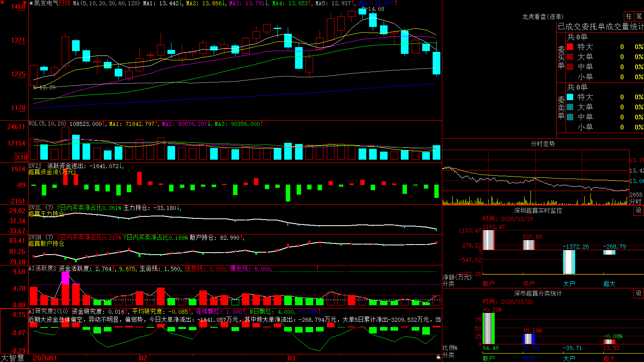Click the 2026/01 date marker on timeline
This screenshot has width=644, height=362.
click(45, 358)
